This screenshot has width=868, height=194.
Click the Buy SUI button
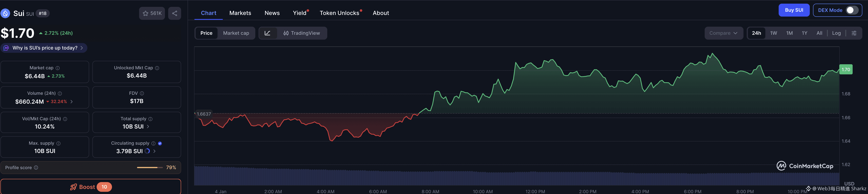[794, 10]
